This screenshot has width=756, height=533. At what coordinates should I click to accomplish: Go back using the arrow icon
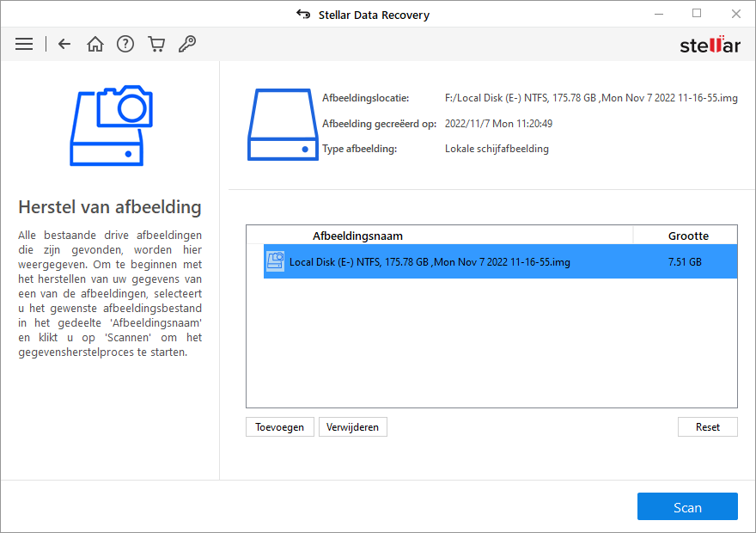[x=64, y=44]
